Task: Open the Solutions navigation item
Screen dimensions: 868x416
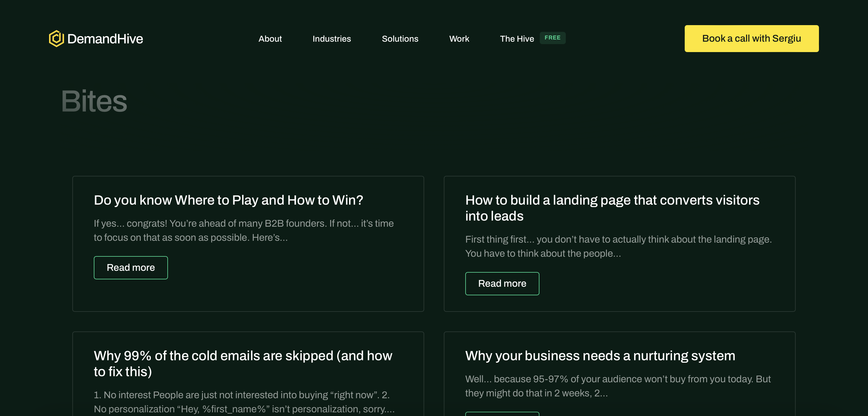Action: pos(400,39)
